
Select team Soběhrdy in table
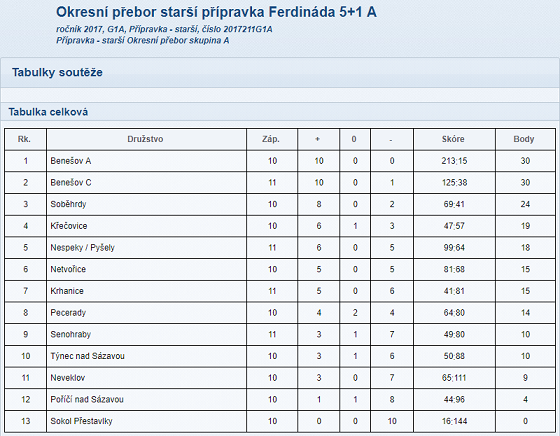tap(68, 204)
